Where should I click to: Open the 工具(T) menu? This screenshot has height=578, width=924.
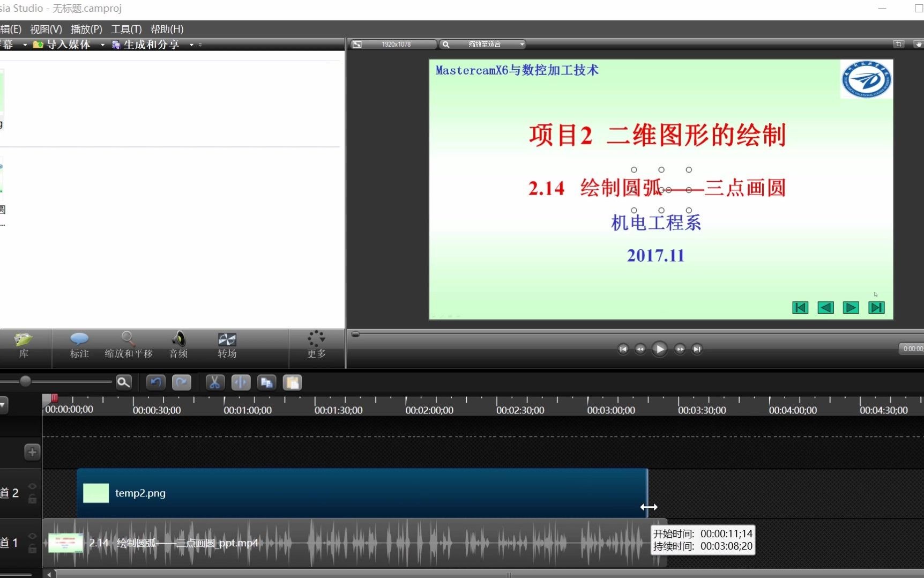(126, 29)
